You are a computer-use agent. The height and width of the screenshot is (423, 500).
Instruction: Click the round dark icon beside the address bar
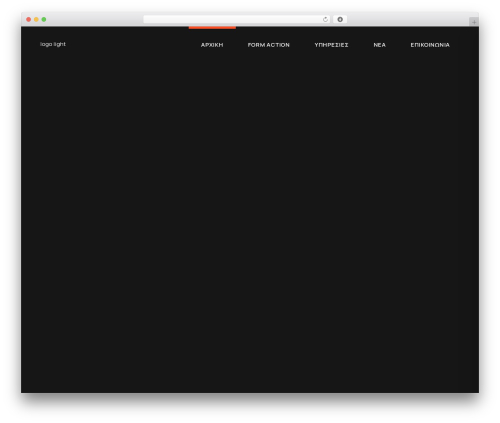pyautogui.click(x=340, y=19)
